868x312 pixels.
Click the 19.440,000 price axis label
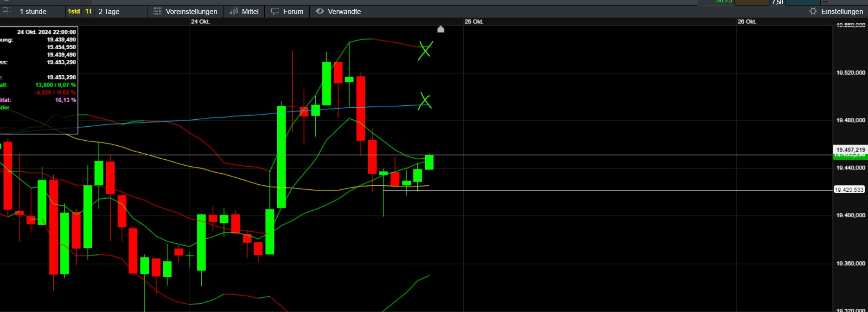[850, 168]
